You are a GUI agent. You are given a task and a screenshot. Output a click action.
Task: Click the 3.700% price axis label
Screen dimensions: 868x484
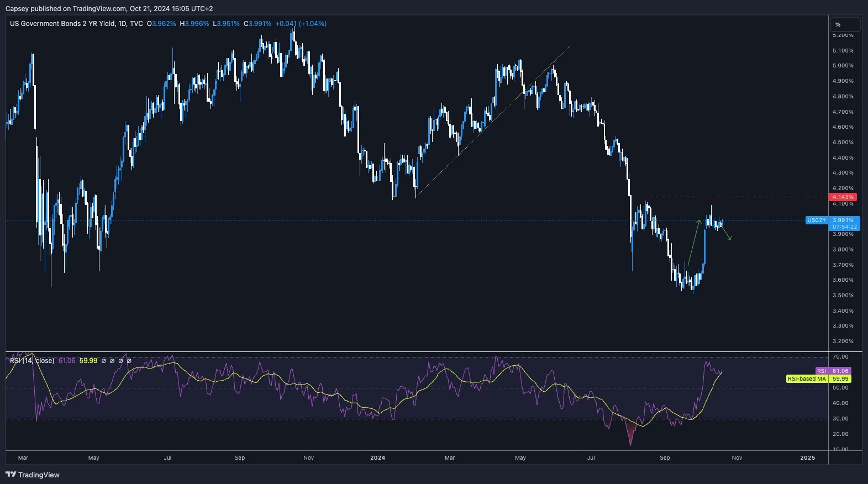[x=843, y=265]
